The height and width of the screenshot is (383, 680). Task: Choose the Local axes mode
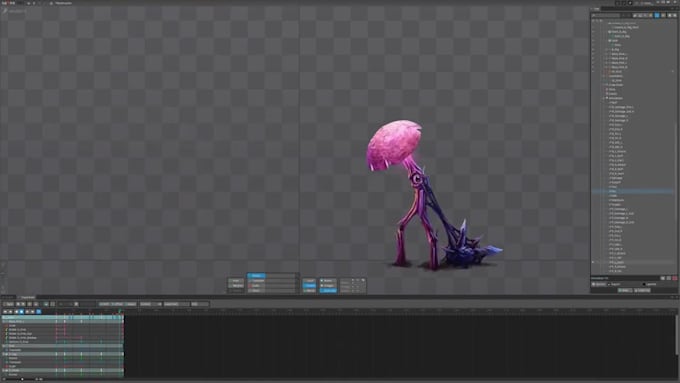[309, 281]
